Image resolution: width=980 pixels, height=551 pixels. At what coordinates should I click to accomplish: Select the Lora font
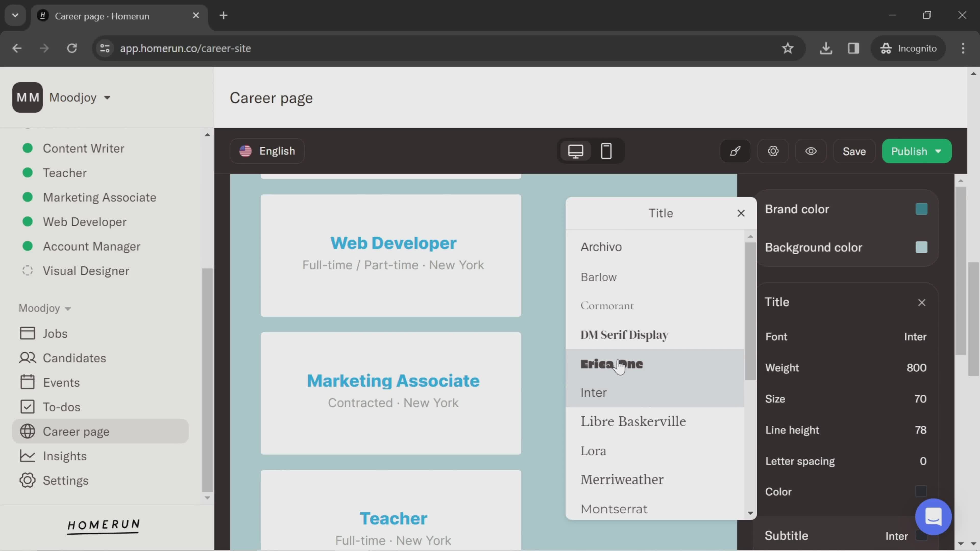click(654, 450)
